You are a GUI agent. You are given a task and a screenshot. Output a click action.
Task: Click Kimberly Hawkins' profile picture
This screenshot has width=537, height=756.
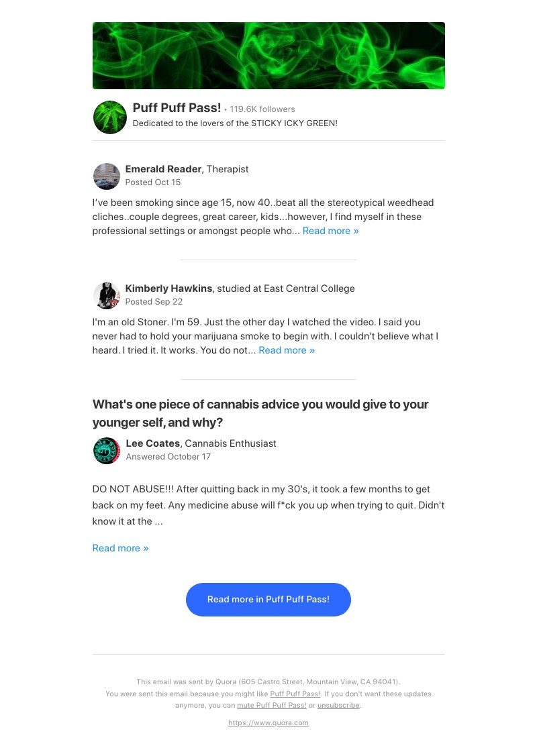(106, 296)
